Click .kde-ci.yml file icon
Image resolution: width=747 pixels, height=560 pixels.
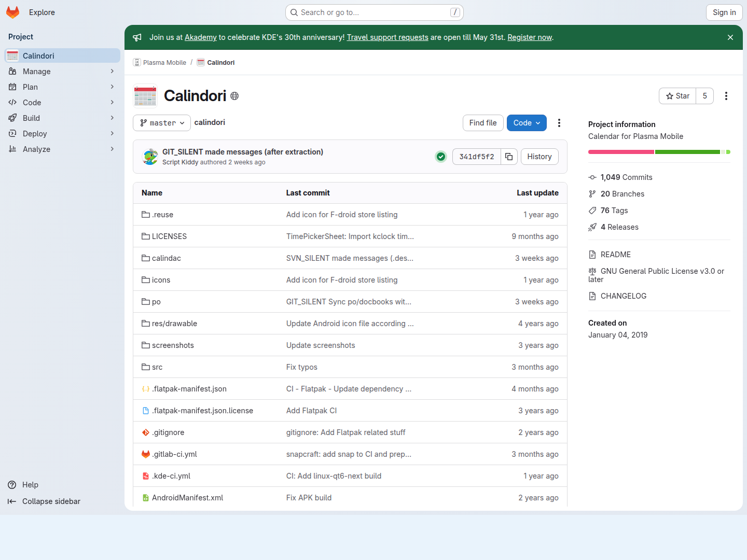coord(146,476)
